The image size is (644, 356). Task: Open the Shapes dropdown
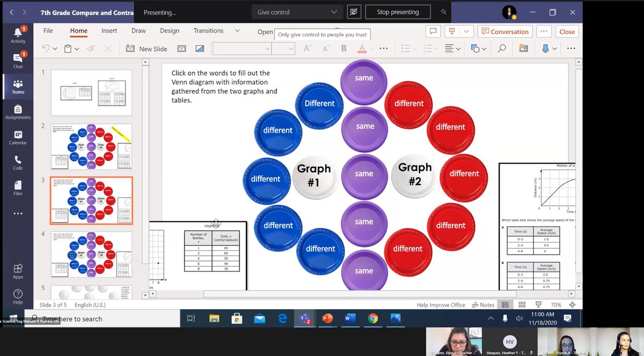(x=478, y=49)
